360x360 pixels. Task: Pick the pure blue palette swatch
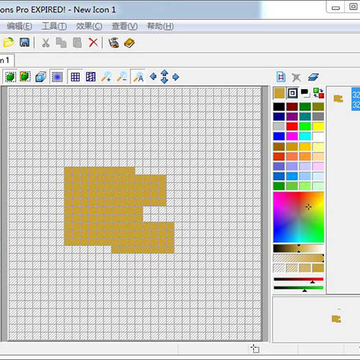279,136
